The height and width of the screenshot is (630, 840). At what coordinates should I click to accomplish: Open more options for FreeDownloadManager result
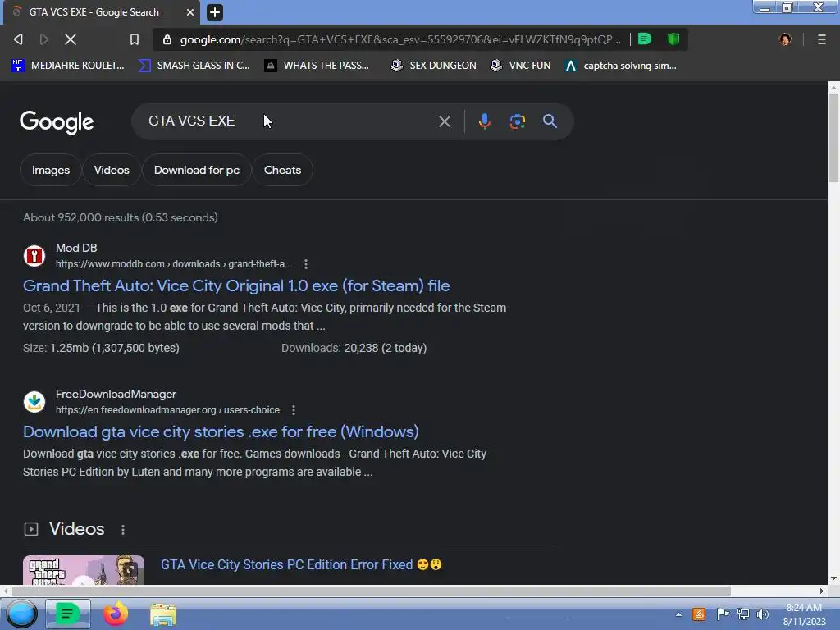coord(293,410)
